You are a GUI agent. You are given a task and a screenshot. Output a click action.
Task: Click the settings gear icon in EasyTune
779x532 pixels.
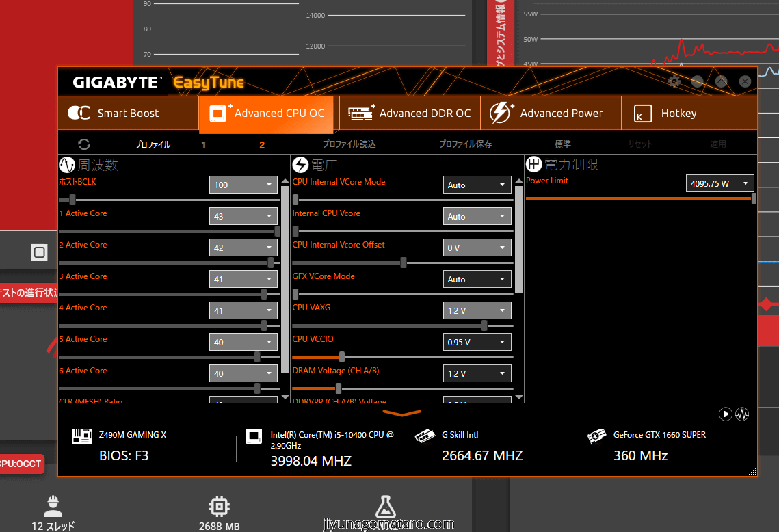tap(674, 81)
